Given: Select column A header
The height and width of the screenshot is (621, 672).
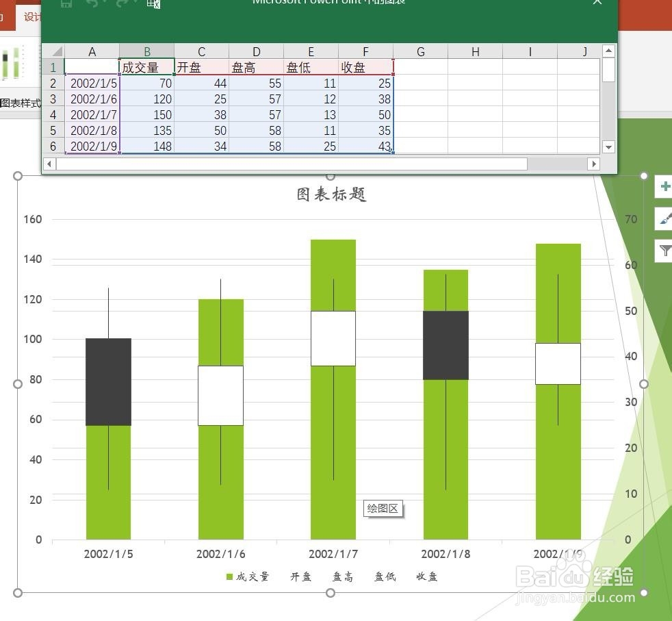Looking at the screenshot, I should point(92,52).
